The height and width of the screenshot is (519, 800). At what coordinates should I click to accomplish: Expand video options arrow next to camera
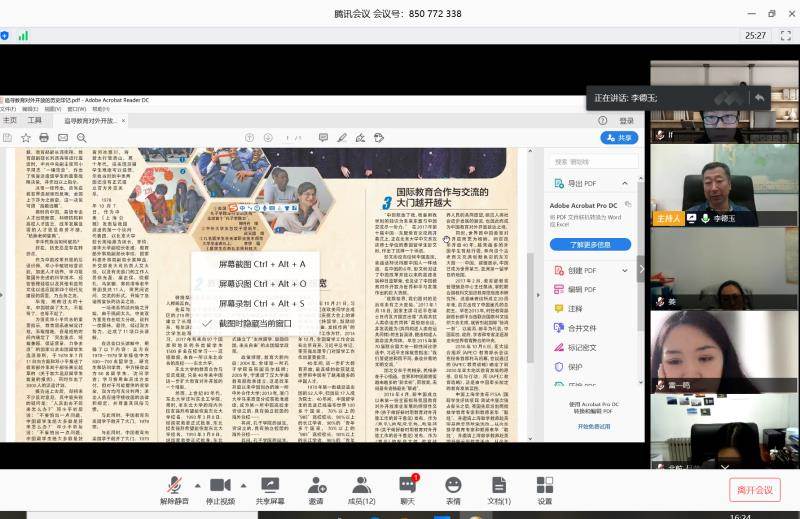242,484
